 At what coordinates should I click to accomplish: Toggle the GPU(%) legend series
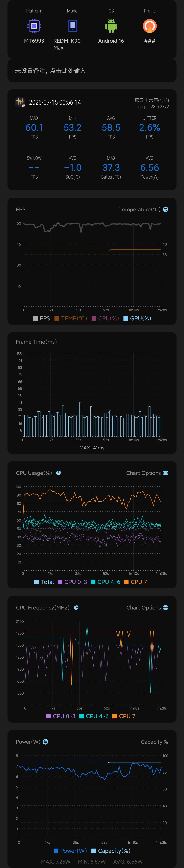click(x=137, y=318)
